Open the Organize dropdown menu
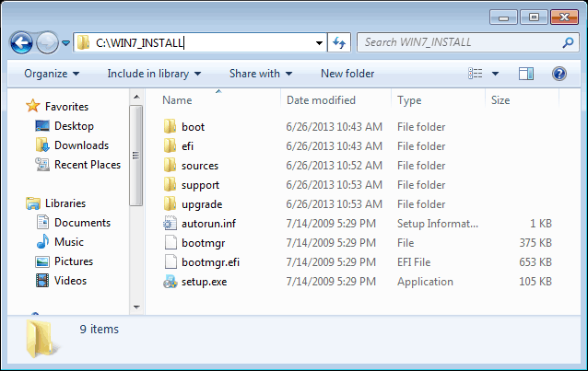Image resolution: width=588 pixels, height=371 pixels. [52, 74]
